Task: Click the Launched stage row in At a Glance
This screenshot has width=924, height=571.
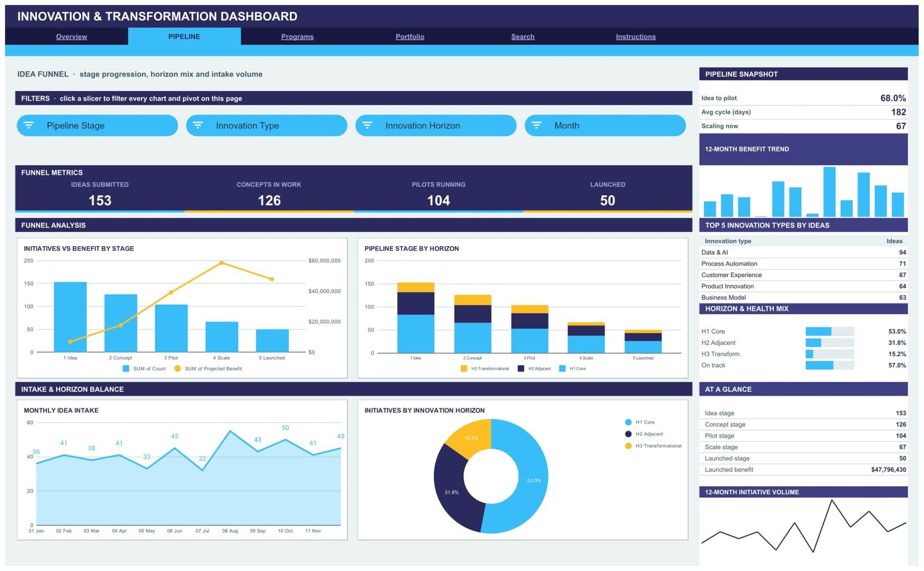Action: coord(803,458)
